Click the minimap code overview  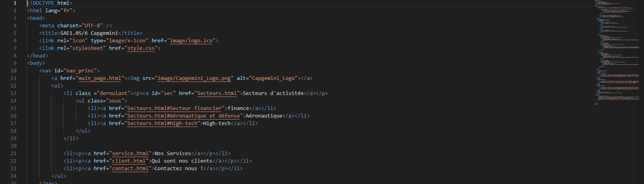pos(616,51)
